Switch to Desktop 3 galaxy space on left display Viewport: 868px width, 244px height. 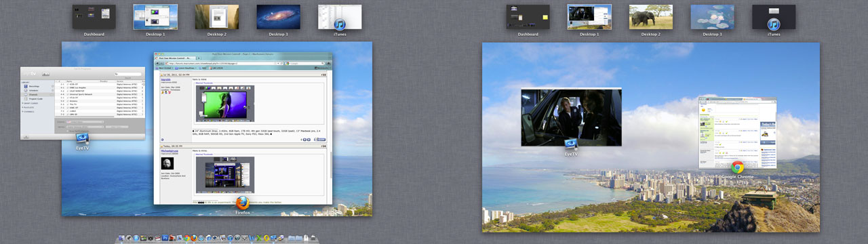[x=278, y=17]
